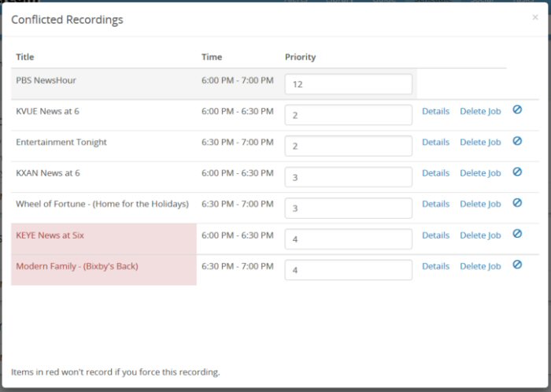Select the red KEYE News at Six title

click(50, 235)
